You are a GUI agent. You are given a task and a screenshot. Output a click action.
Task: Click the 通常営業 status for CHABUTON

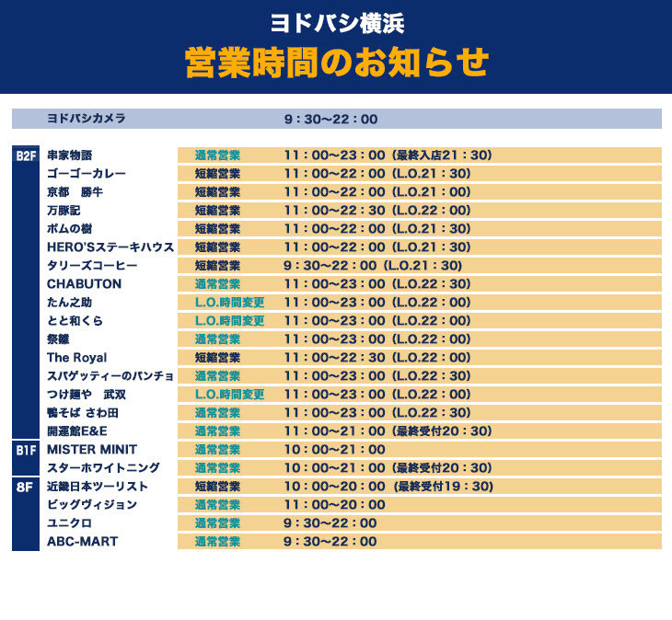click(217, 284)
